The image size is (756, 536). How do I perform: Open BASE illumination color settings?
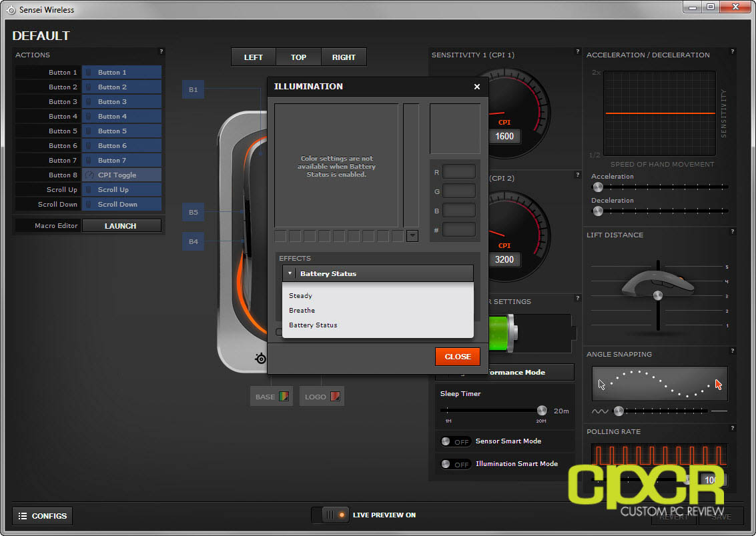pyautogui.click(x=272, y=397)
